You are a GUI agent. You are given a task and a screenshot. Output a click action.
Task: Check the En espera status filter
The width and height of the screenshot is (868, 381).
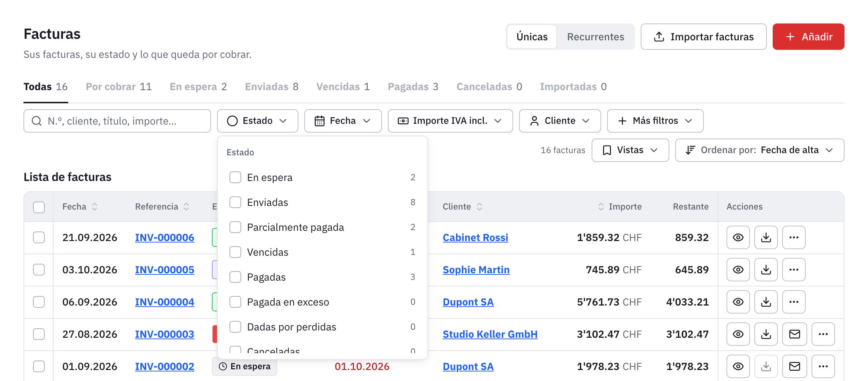pos(235,177)
